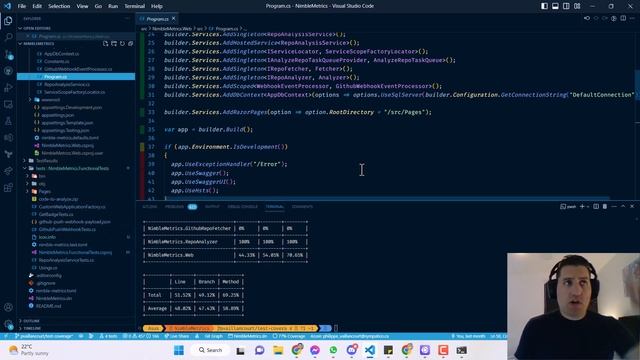The height and width of the screenshot is (360, 640).
Task: Open AppDbContext.cs in explorer
Action: (x=61, y=53)
